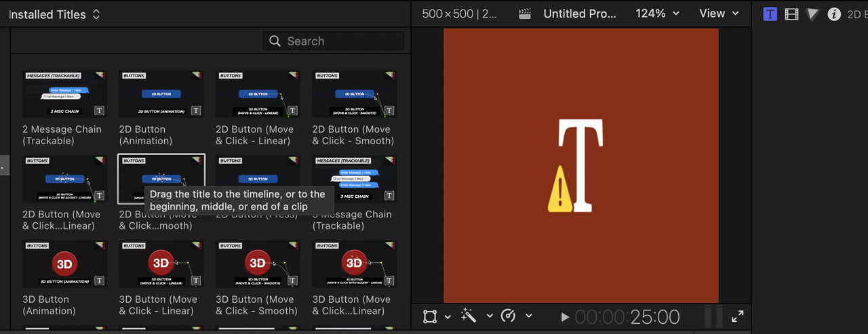Select the 2D Button (Move & Click - Smooth) thumbnail

coord(355,94)
